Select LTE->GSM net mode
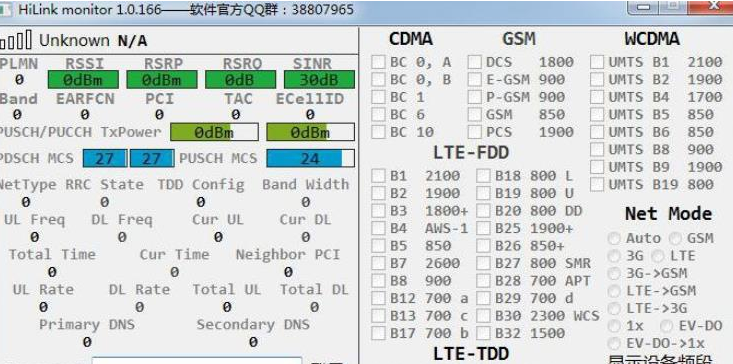Image resolution: width=733 pixels, height=364 pixels. [614, 291]
